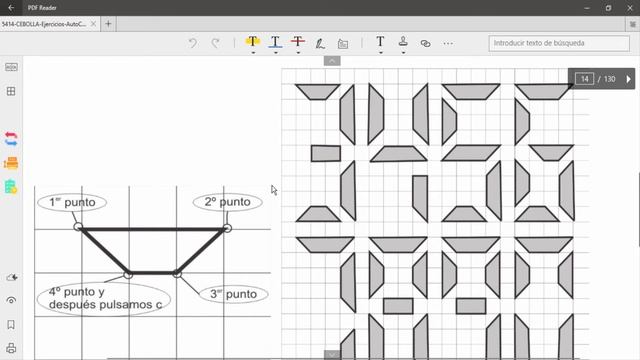Open stamp tool dropdown arrow
The width and height of the screenshot is (640, 360).
pyautogui.click(x=403, y=53)
